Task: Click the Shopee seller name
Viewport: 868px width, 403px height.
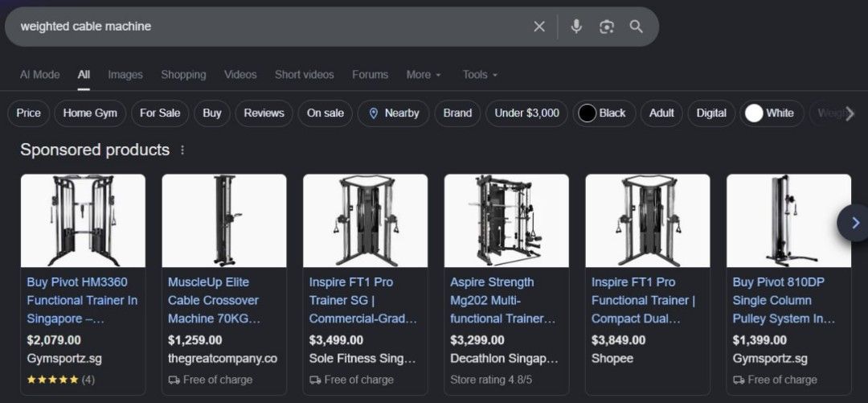Action: click(x=612, y=359)
